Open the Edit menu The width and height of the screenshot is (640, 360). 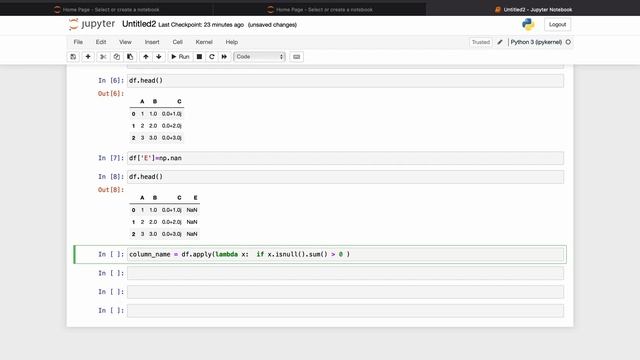click(x=101, y=42)
